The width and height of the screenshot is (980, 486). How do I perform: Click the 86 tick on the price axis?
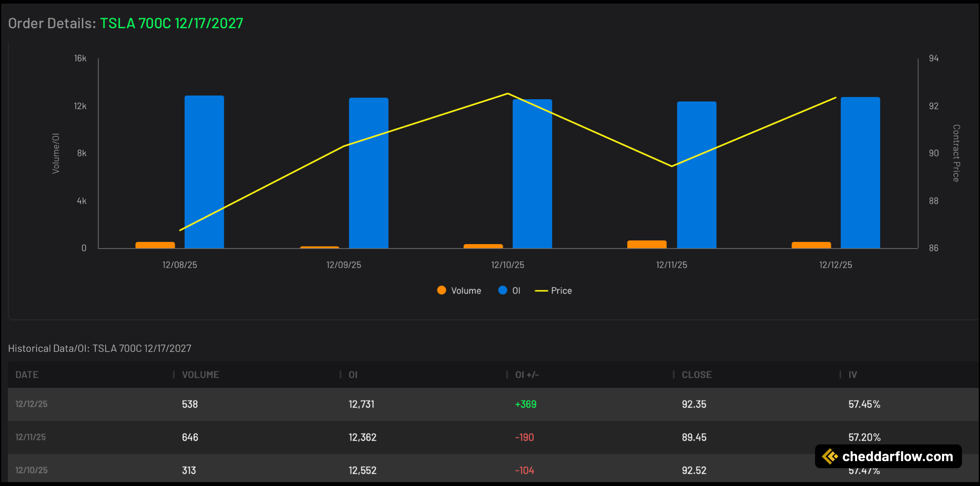(933, 248)
